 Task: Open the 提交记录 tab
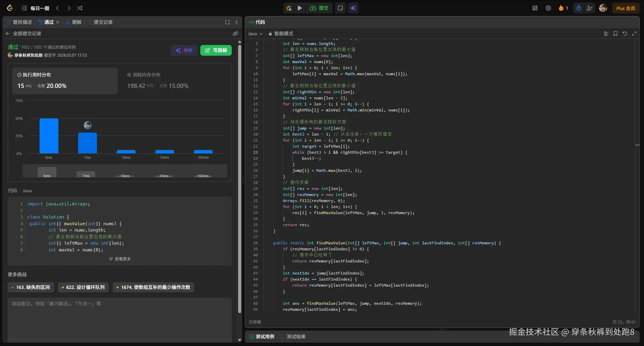(100, 22)
